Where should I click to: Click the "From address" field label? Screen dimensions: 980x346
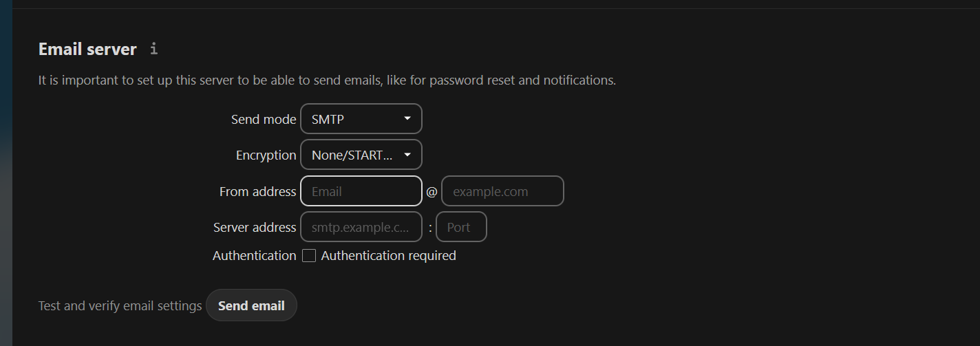[x=258, y=191]
